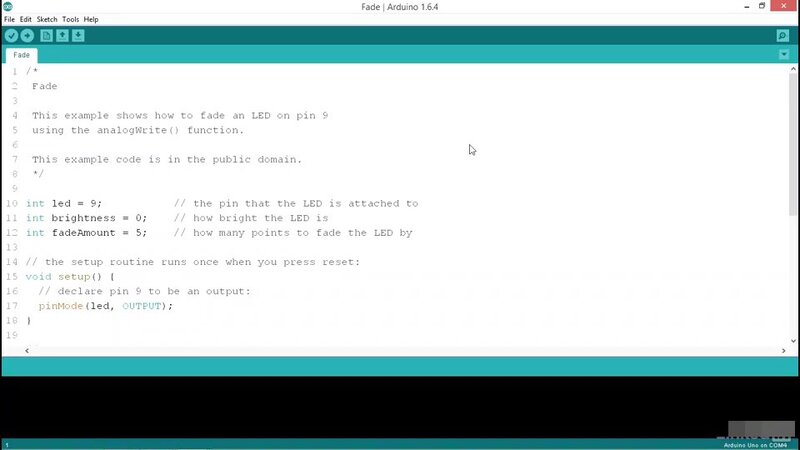Image resolution: width=800 pixels, height=450 pixels.
Task: Click the horizontal scrollbar left arrow
Action: coord(27,351)
